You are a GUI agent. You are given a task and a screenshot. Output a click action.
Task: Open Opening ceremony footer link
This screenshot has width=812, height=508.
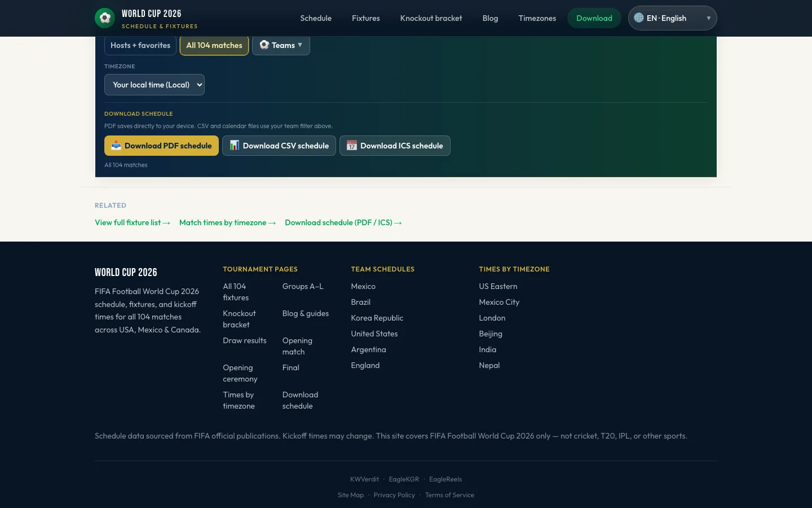click(240, 373)
